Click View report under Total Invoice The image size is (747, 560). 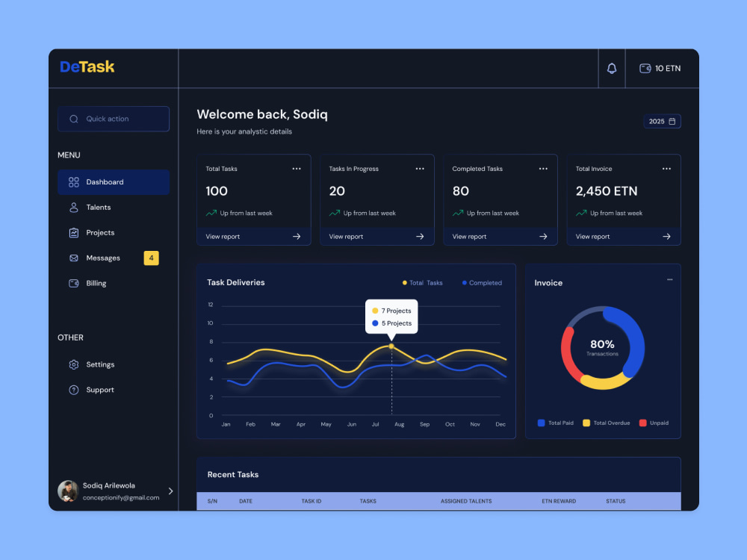click(592, 237)
